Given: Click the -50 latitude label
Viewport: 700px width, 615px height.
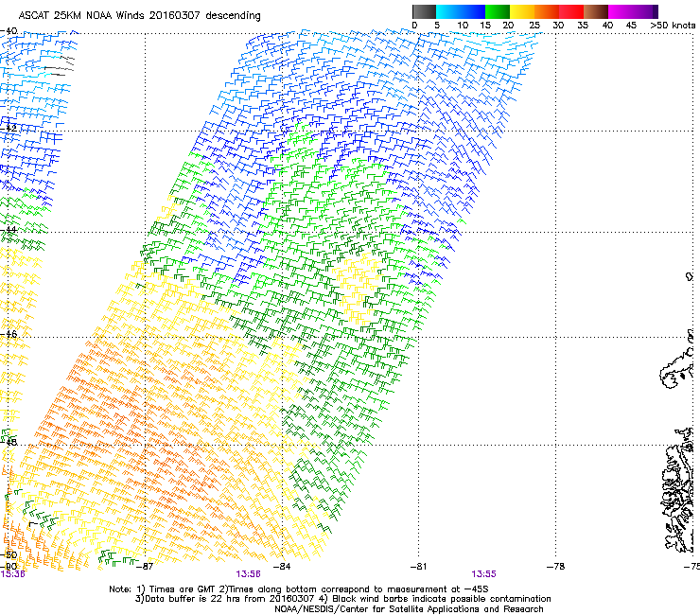Looking at the screenshot, I should click(x=9, y=554).
